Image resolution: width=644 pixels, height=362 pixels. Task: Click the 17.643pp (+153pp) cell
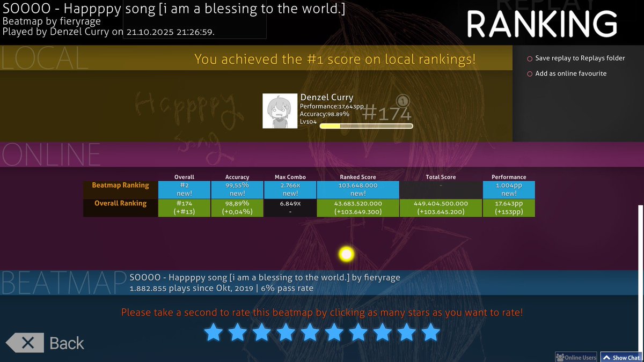[x=509, y=208]
